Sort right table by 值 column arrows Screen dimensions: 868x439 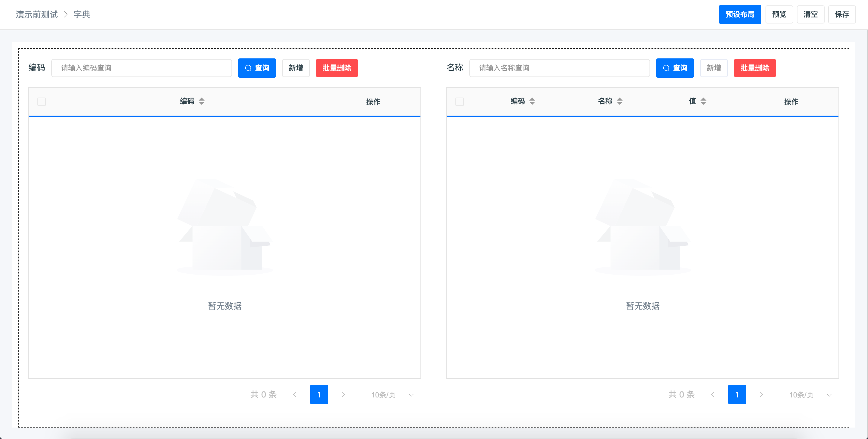703,101
